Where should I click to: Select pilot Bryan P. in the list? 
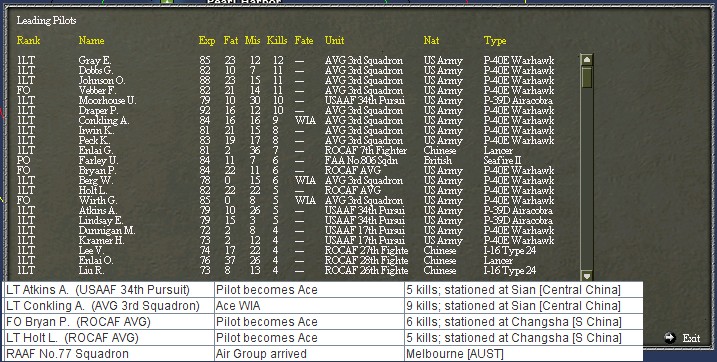pyautogui.click(x=97, y=170)
